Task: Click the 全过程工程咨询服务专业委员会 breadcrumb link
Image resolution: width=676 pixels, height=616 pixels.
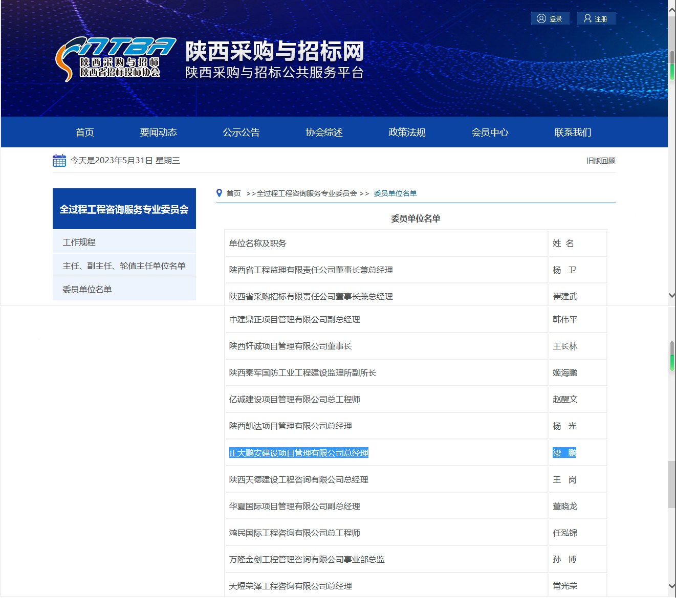Action: (x=307, y=193)
